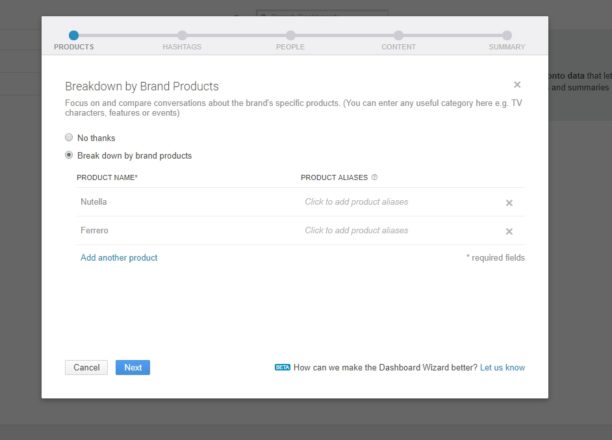The image size is (612, 440).
Task: Click the Hashtags step circle
Action: tap(182, 35)
